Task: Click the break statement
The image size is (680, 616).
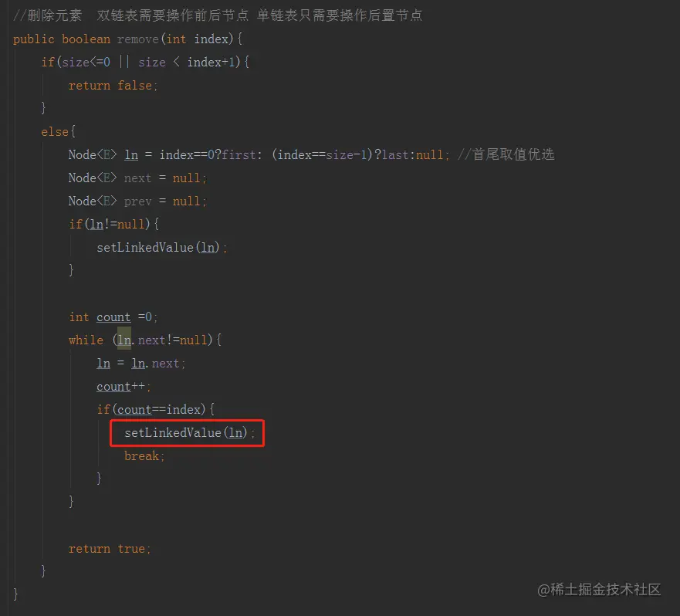Action: point(144,456)
